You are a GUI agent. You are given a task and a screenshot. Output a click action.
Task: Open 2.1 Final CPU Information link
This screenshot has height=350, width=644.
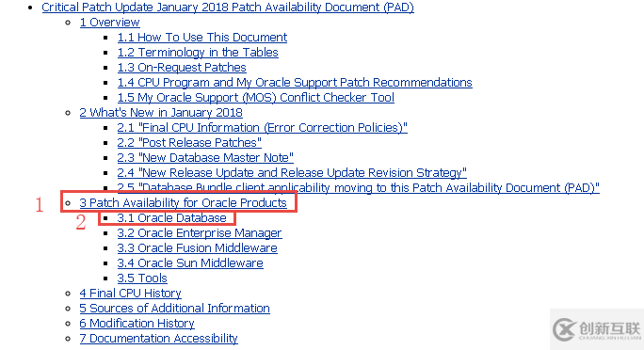(x=262, y=128)
